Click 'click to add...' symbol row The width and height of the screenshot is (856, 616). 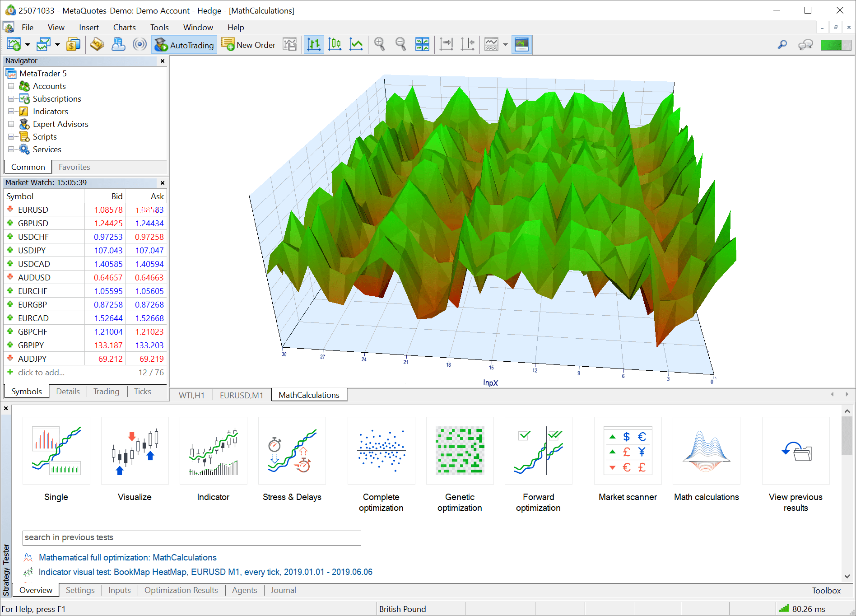[x=41, y=373]
